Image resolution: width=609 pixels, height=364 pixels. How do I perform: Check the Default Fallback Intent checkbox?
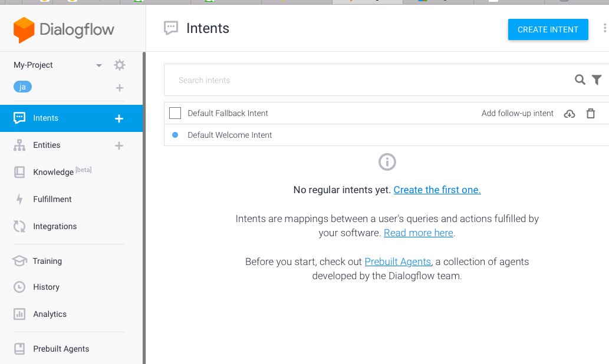click(175, 113)
